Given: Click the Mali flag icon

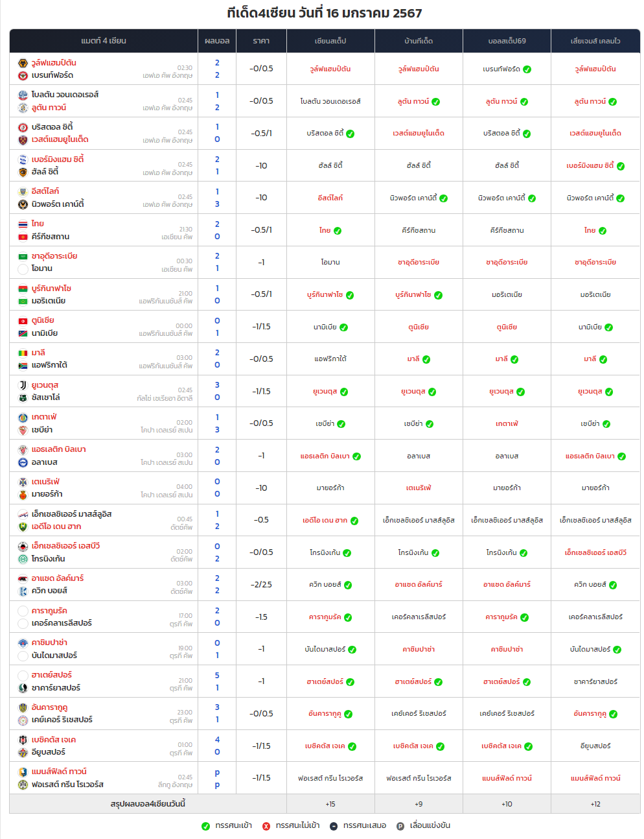Looking at the screenshot, I should [x=23, y=353].
